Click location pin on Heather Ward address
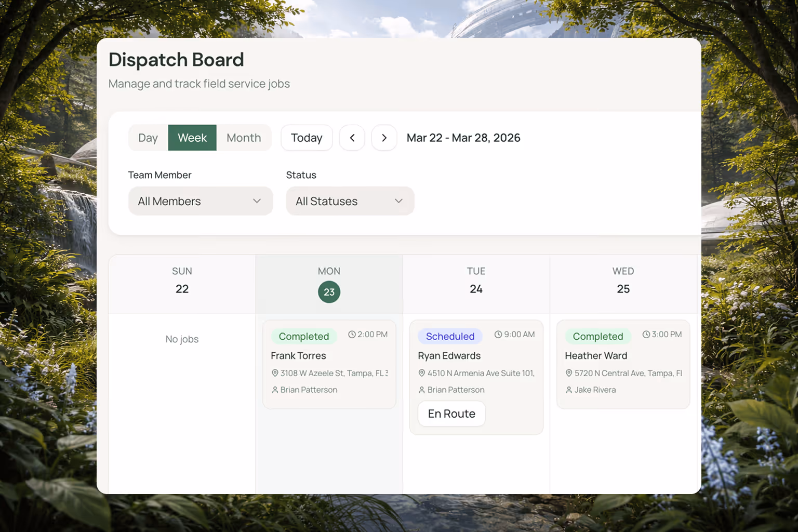 569,373
